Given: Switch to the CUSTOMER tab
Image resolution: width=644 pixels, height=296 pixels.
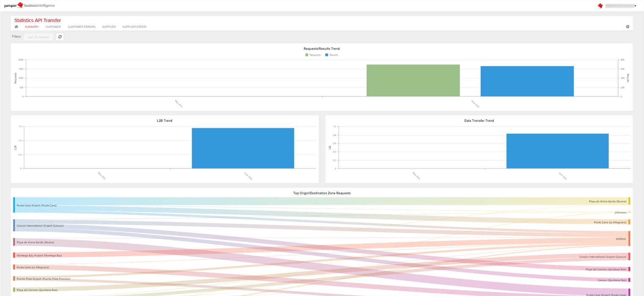Looking at the screenshot, I should [53, 27].
